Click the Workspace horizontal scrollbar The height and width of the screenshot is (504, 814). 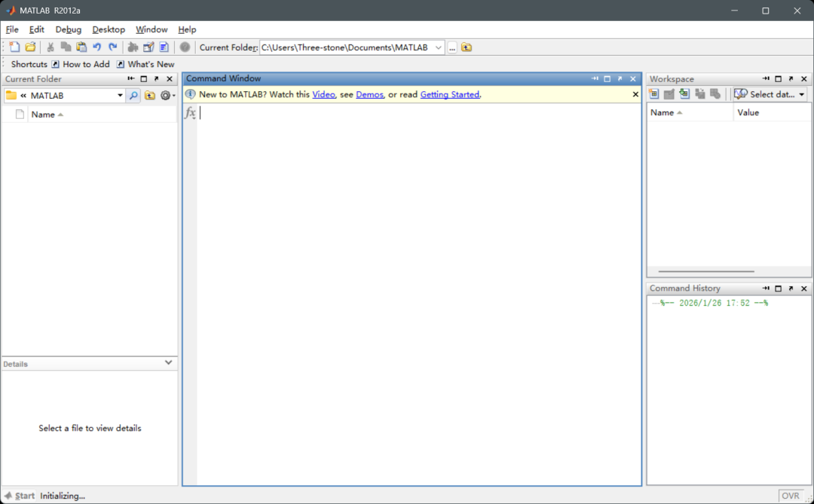tap(706, 271)
